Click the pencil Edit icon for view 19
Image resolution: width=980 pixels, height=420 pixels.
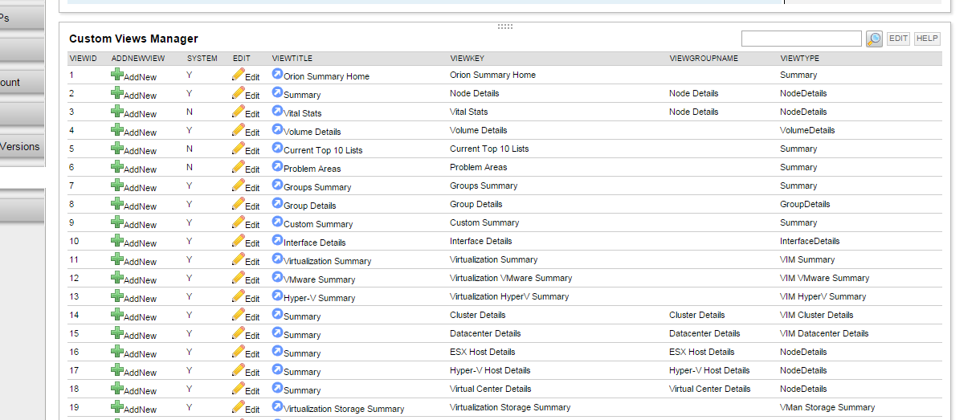coord(239,407)
